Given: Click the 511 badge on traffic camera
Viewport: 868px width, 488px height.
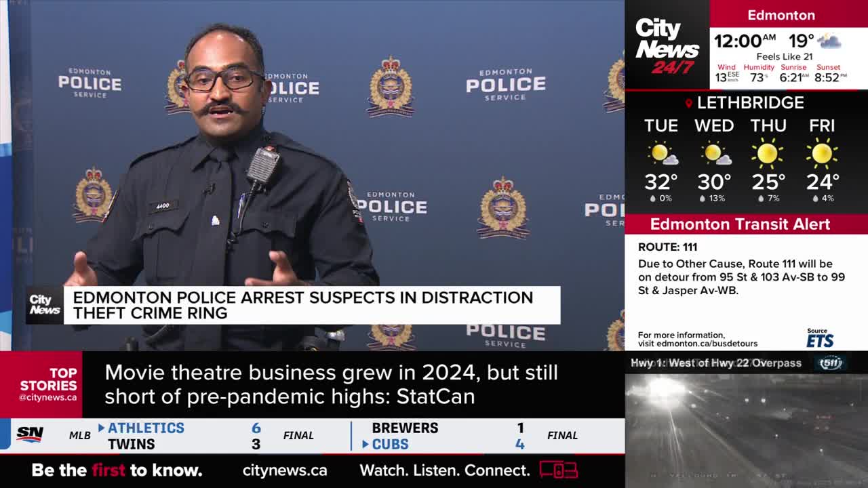Looking at the screenshot, I should tap(830, 363).
